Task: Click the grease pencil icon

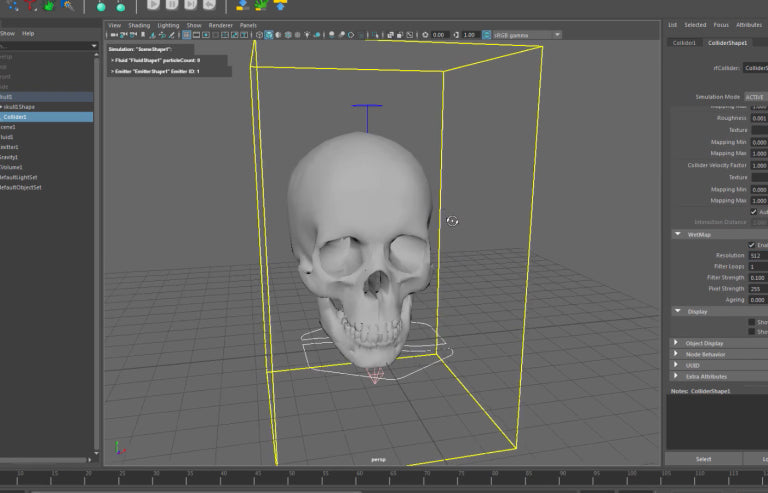Action: 172,35
